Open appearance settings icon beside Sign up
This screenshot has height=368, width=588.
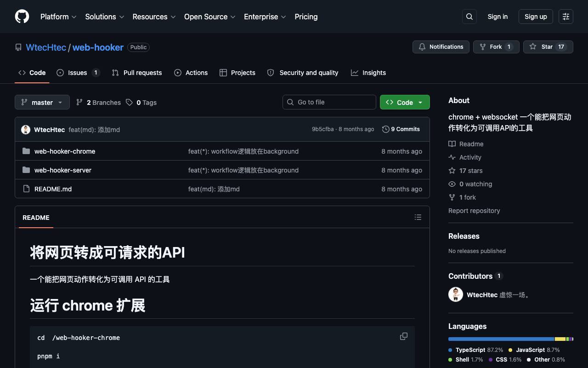click(566, 17)
